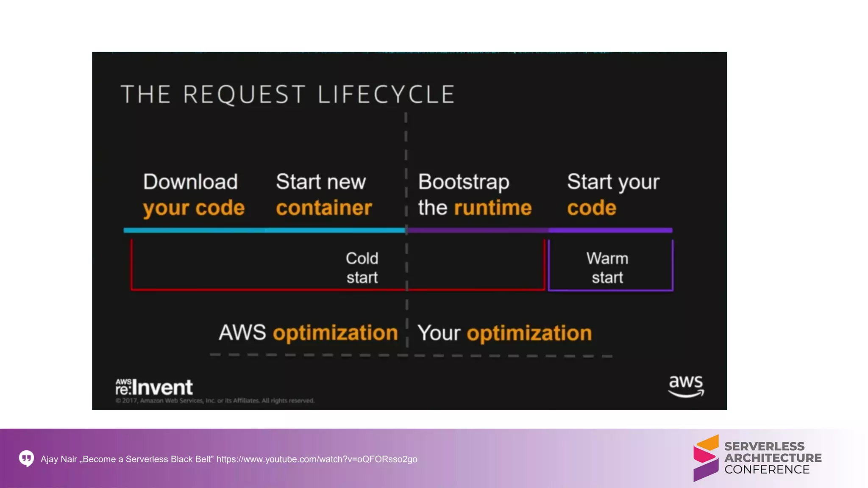Click the aws smile logo

(x=686, y=386)
